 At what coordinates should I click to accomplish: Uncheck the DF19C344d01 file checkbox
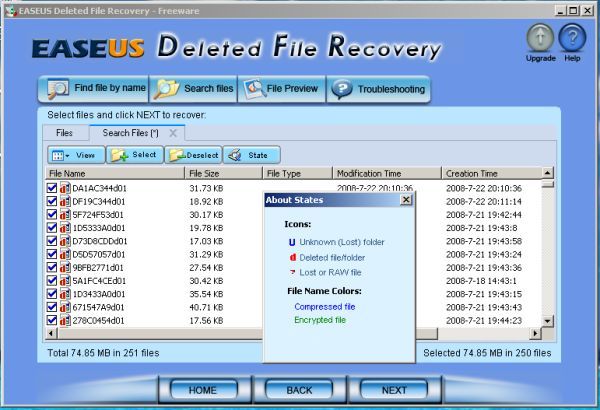[x=52, y=201]
